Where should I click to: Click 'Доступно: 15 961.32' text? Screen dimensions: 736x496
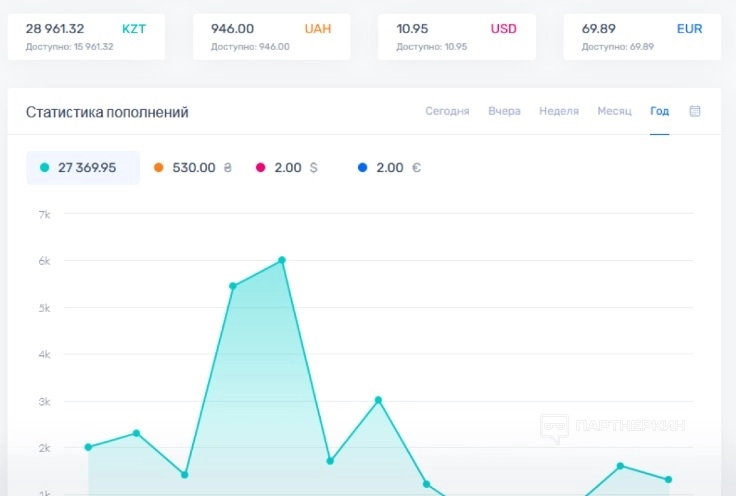69,46
